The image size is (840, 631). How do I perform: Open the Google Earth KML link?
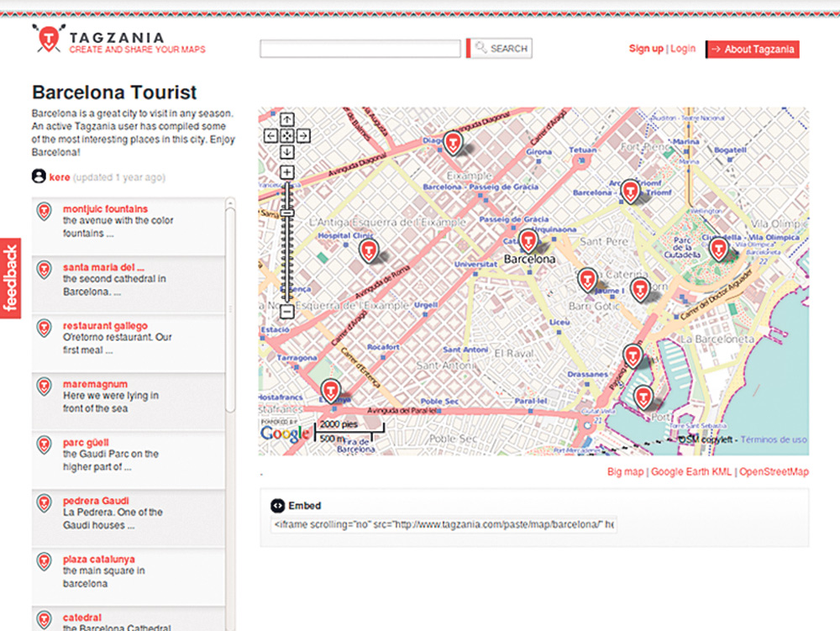(x=693, y=472)
